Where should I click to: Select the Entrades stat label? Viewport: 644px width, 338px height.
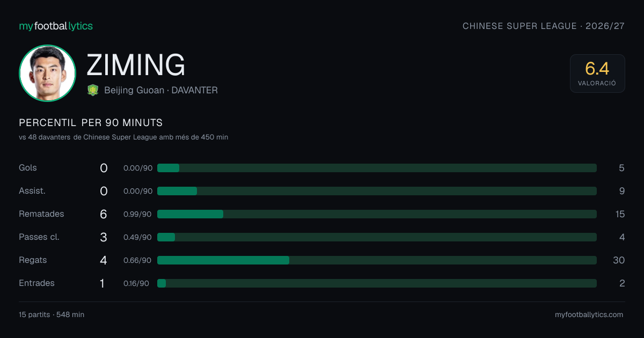click(x=36, y=283)
